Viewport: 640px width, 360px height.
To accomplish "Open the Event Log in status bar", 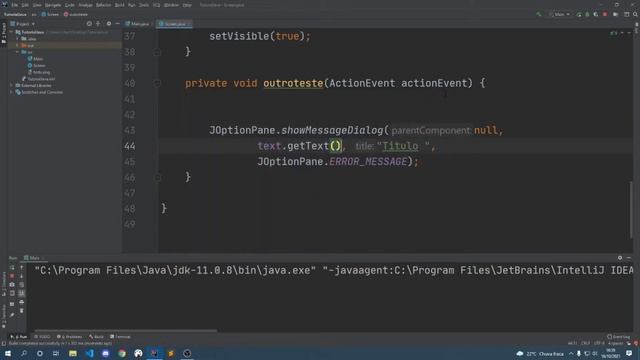I will pyautogui.click(x=619, y=337).
